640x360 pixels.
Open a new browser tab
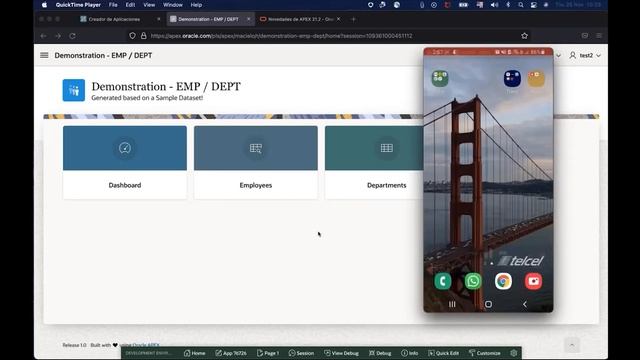coord(353,19)
